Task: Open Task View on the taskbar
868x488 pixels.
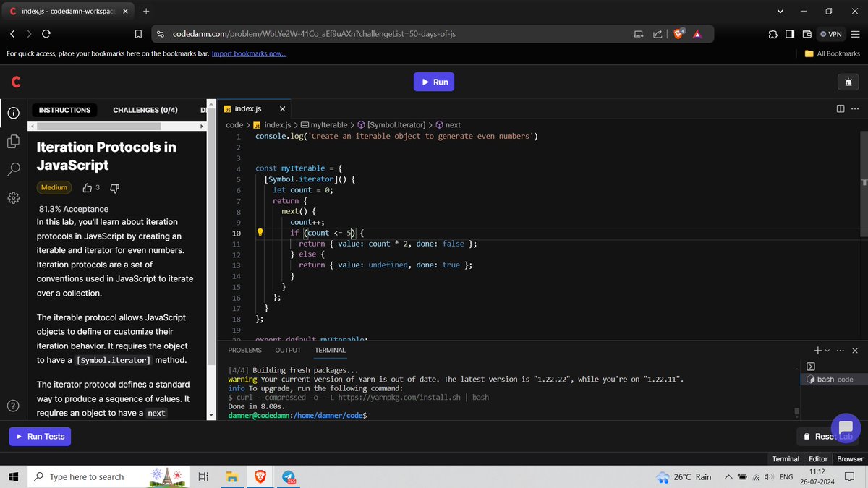Action: 203,476
